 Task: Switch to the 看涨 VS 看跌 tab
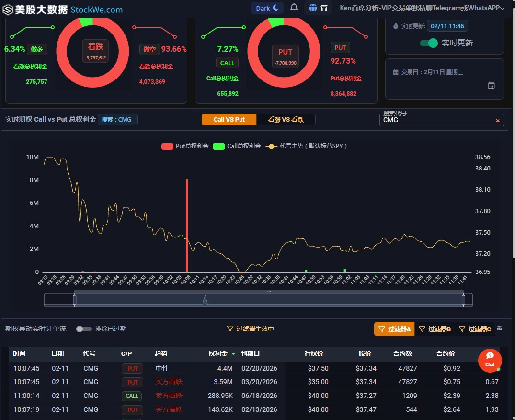tap(286, 119)
